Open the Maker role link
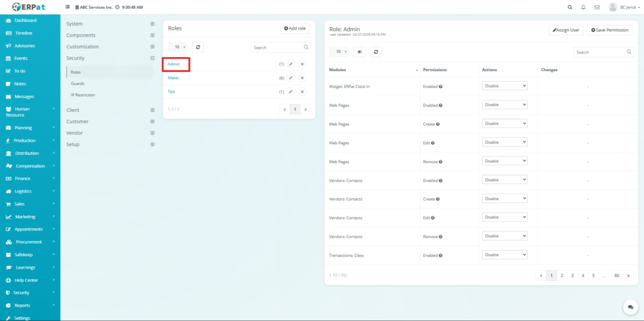The height and width of the screenshot is (321, 644). coord(174,78)
